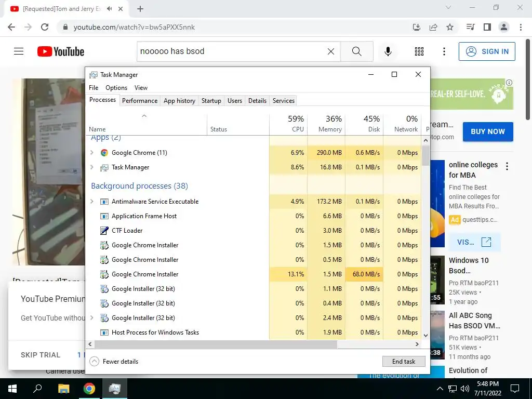Click the Chrome tab search chevron
The image size is (532, 399).
point(448,7)
